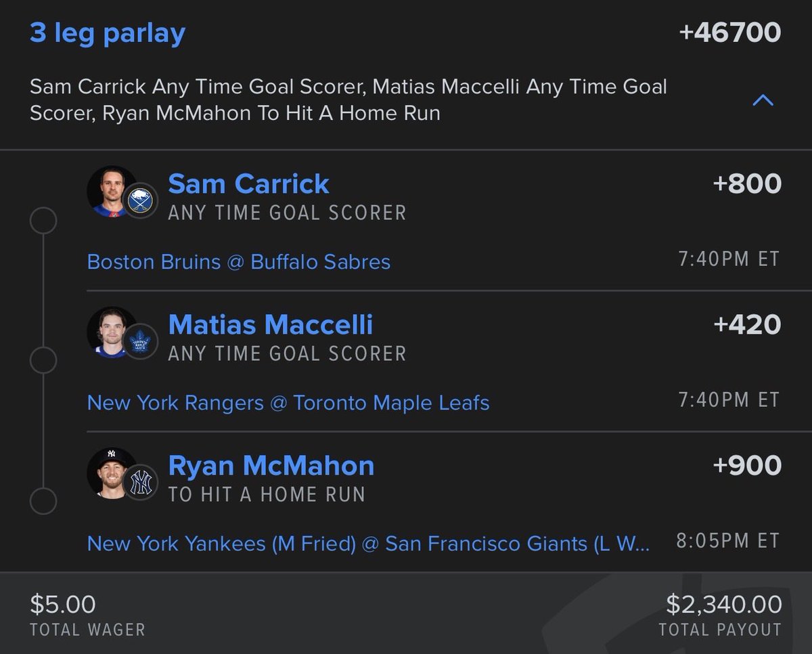The height and width of the screenshot is (654, 812).
Task: Open New York Rangers @ Toronto Maple Leafs link
Action: 288,403
